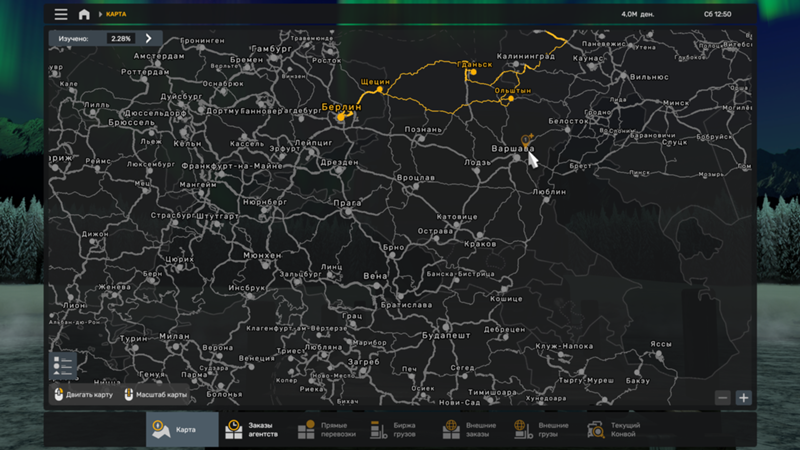Open Внешние заказы section
Screen dimensions: 800x450
tap(467, 429)
